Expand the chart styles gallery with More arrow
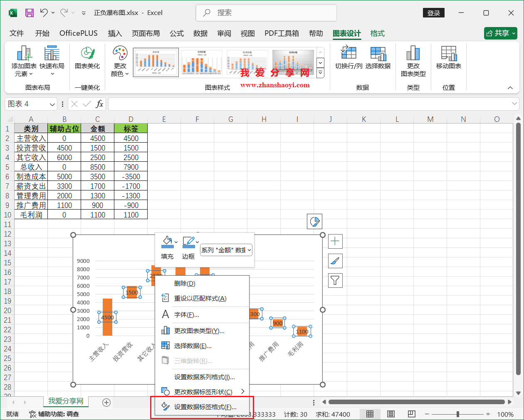Image resolution: width=524 pixels, height=420 pixels. (319, 73)
